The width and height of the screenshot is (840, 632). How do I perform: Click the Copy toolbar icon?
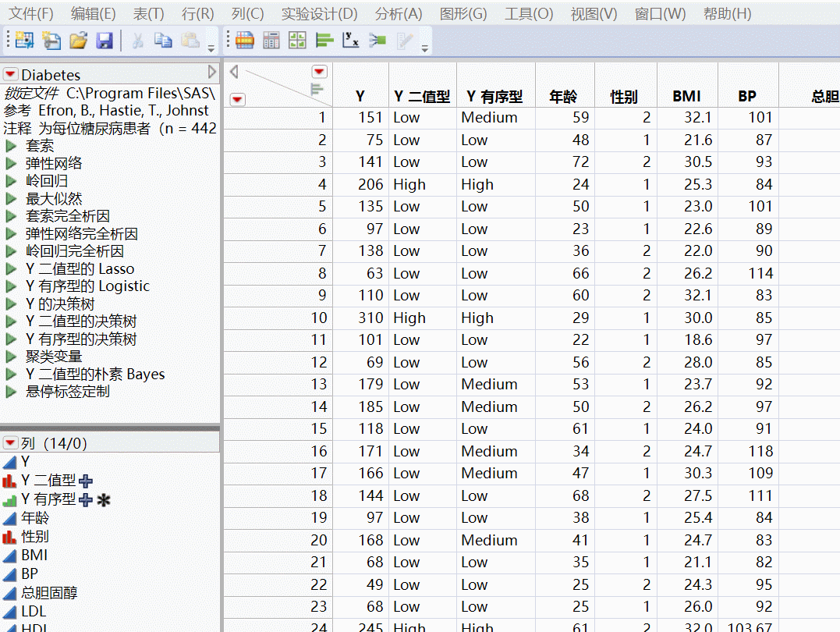click(x=162, y=41)
